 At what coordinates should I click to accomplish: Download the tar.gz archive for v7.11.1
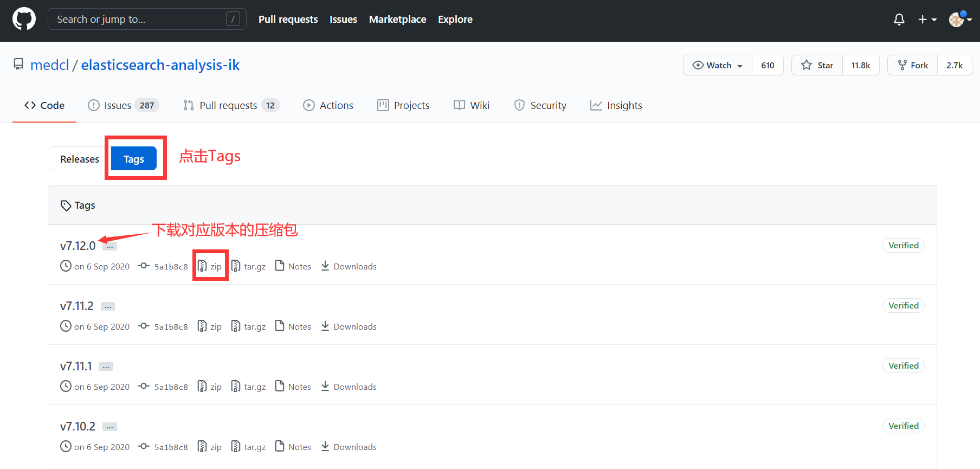point(248,387)
